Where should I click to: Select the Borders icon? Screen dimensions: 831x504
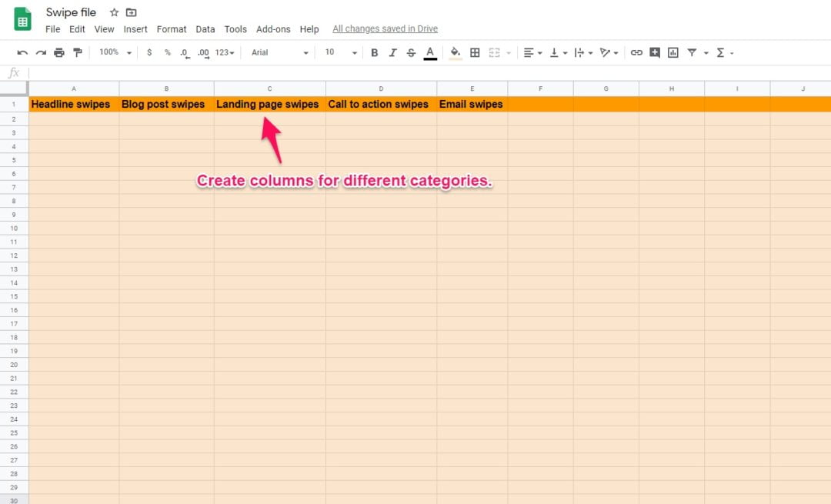tap(475, 52)
